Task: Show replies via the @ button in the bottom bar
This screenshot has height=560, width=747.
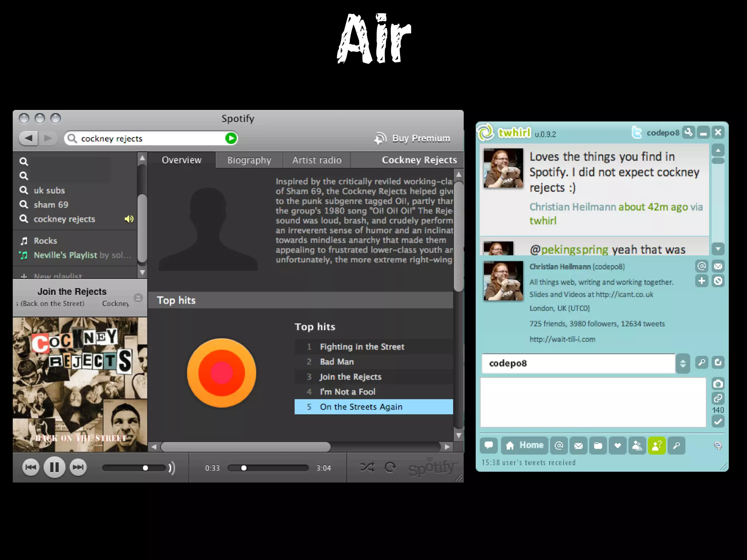Action: coord(559,446)
